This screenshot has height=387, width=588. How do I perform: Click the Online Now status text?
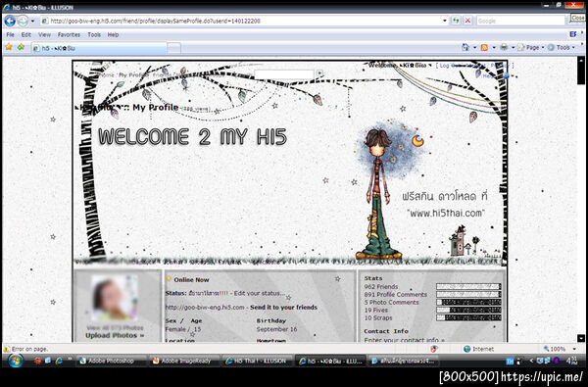(x=192, y=280)
